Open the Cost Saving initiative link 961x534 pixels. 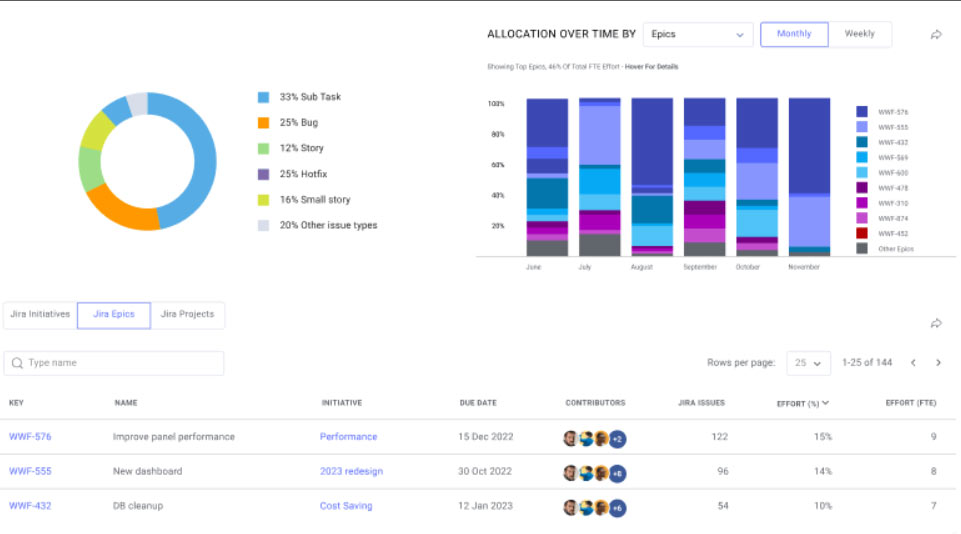pyautogui.click(x=346, y=506)
